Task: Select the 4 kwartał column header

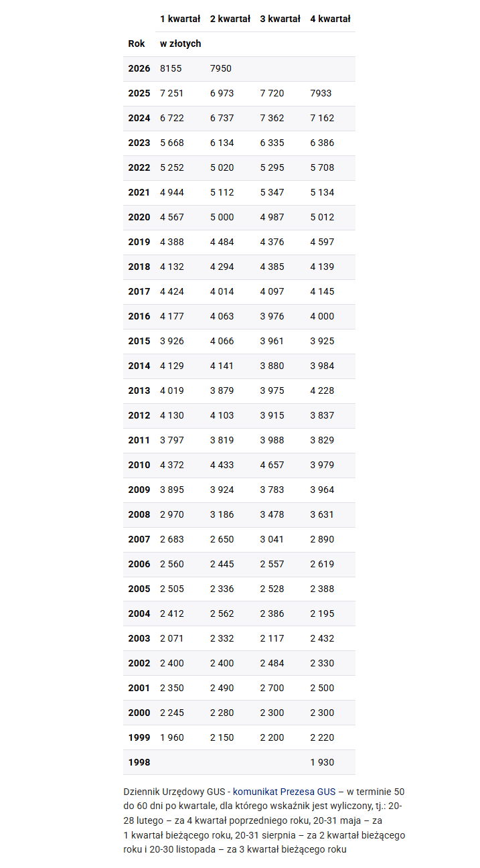Action: pos(331,19)
